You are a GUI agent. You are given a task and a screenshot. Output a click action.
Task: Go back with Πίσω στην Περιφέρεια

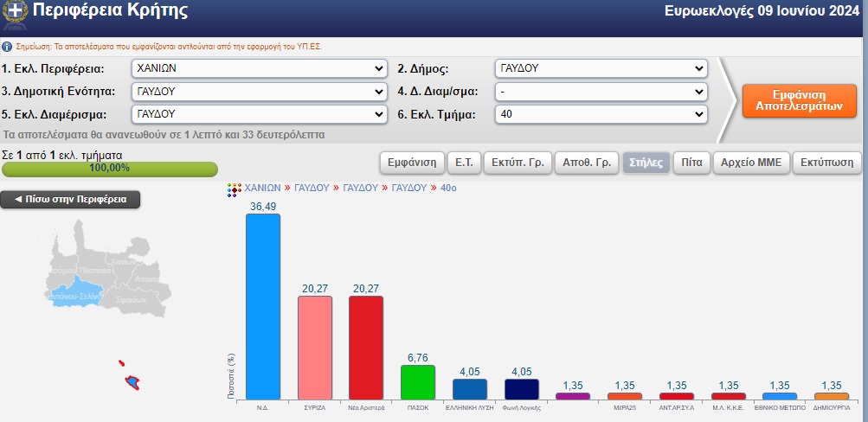70,200
